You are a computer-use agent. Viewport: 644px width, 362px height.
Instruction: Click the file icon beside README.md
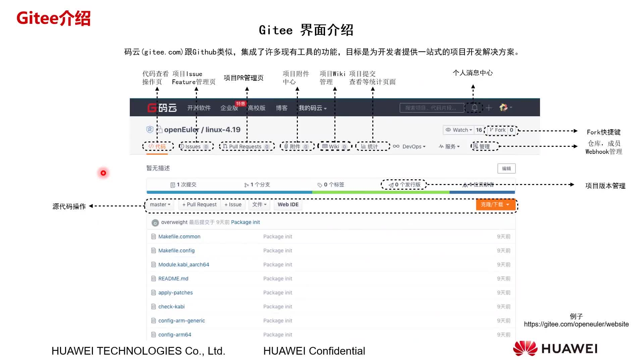pyautogui.click(x=154, y=279)
